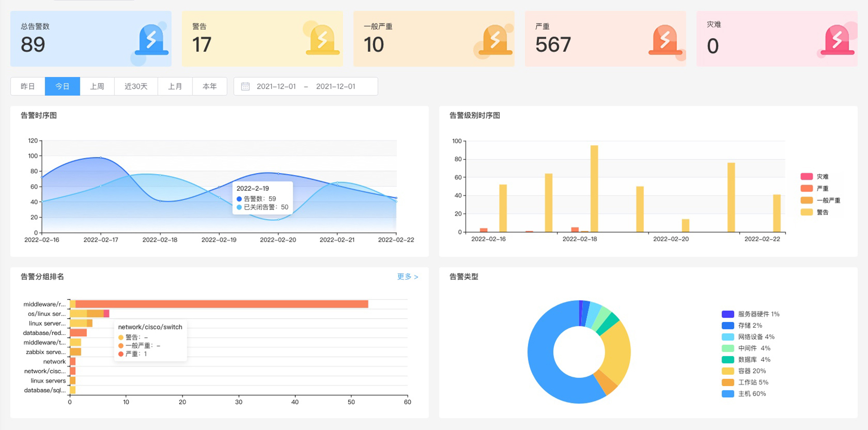Screen dimensions: 868x430
Task: Hide 警告 series in level chart legend
Action: coord(815,212)
